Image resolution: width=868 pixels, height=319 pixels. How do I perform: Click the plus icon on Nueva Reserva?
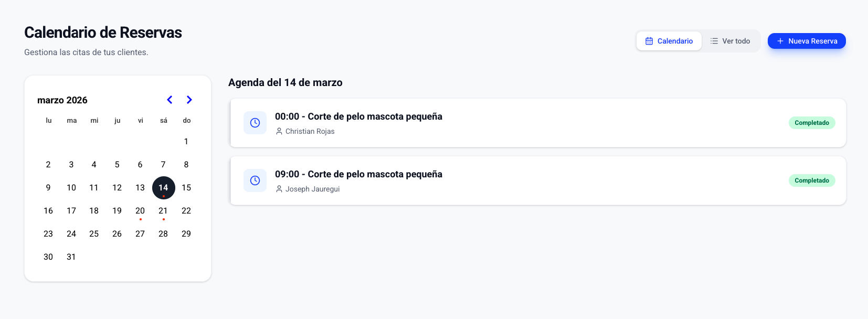(780, 40)
